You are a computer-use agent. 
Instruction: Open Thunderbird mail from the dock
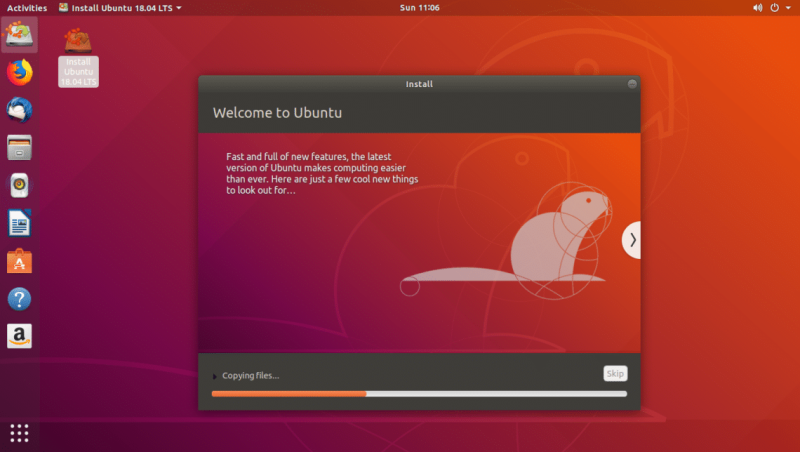[x=19, y=110]
